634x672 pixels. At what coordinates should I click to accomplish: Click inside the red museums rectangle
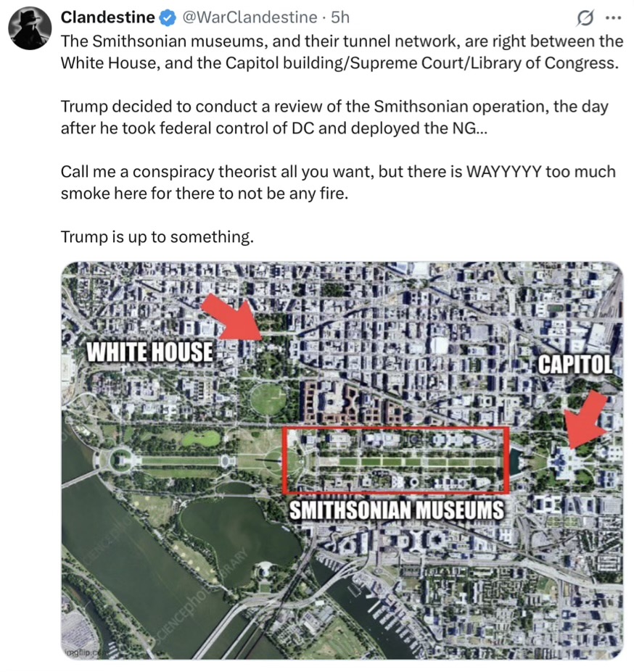(x=396, y=460)
